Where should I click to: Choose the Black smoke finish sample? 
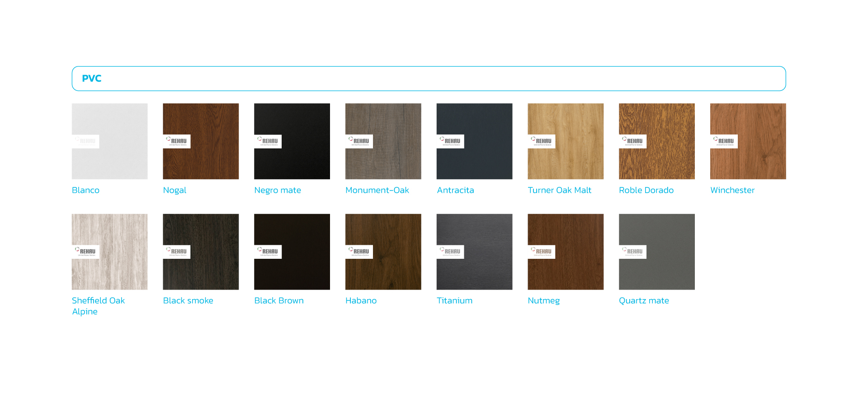201,252
